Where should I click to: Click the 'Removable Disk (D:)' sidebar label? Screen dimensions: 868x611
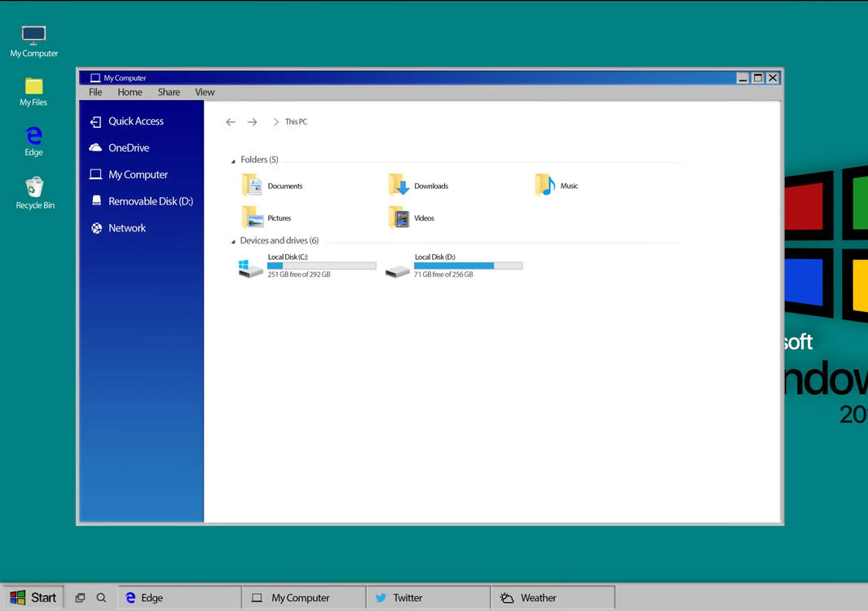pos(151,201)
